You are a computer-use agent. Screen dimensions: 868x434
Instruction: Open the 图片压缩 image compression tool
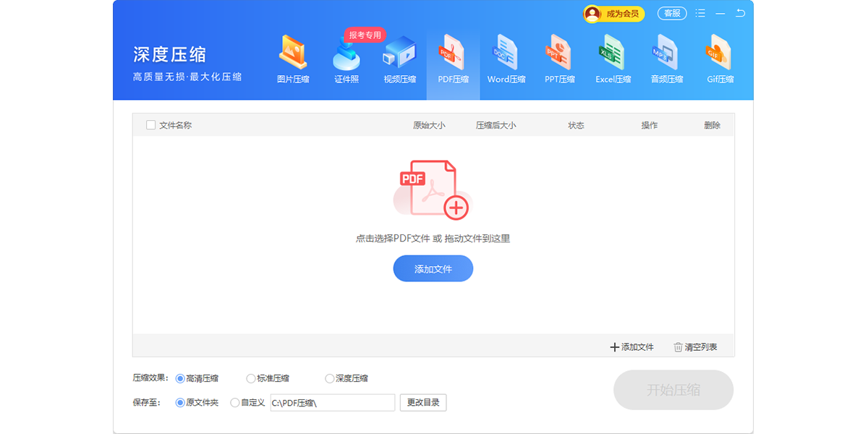[x=293, y=59]
